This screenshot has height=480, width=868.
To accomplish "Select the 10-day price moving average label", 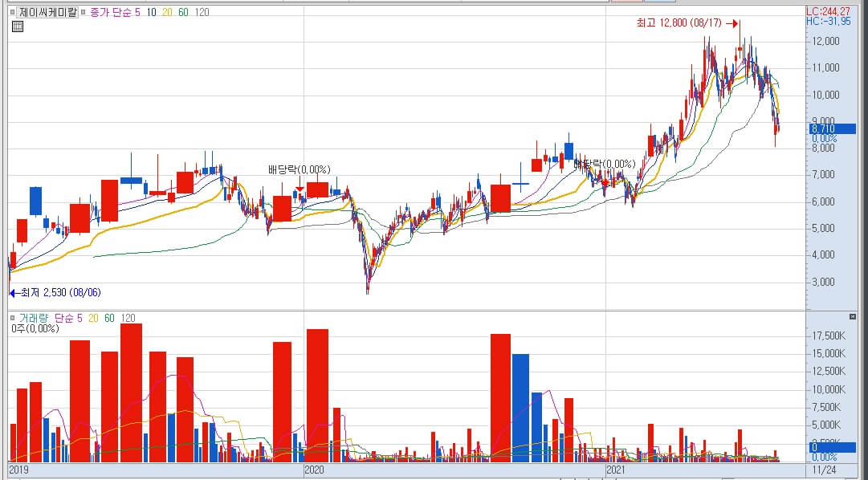I will (x=151, y=12).
